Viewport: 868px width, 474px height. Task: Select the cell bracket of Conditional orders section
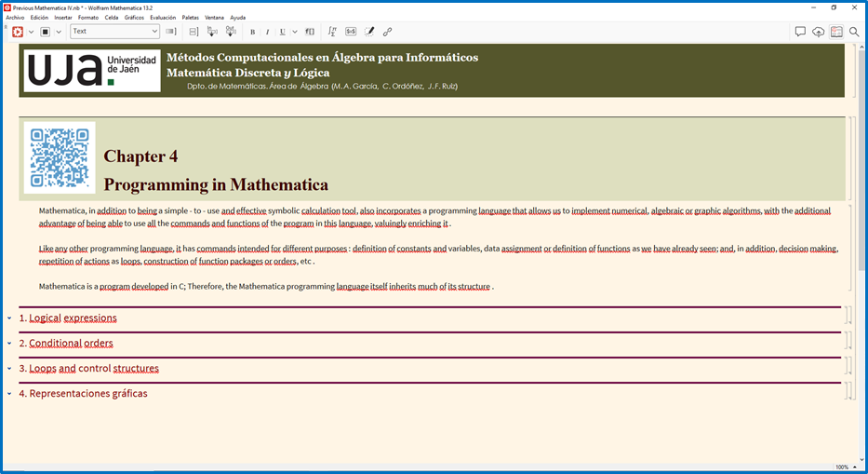point(848,341)
